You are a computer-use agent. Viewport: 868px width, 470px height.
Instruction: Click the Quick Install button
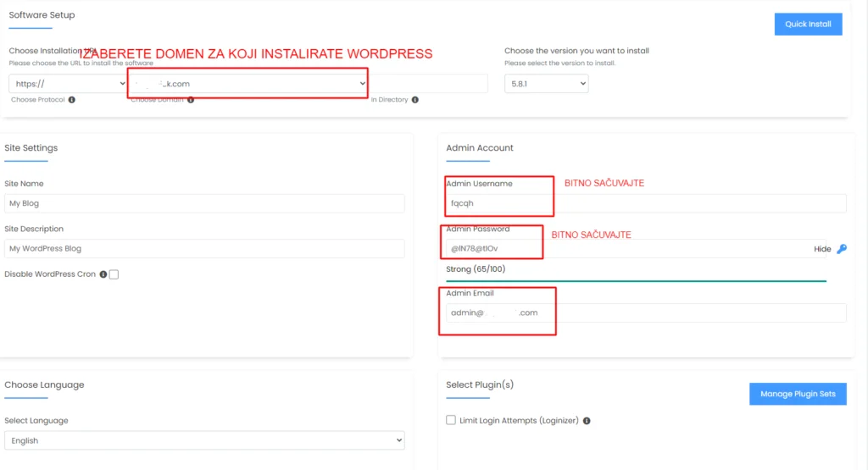(808, 24)
